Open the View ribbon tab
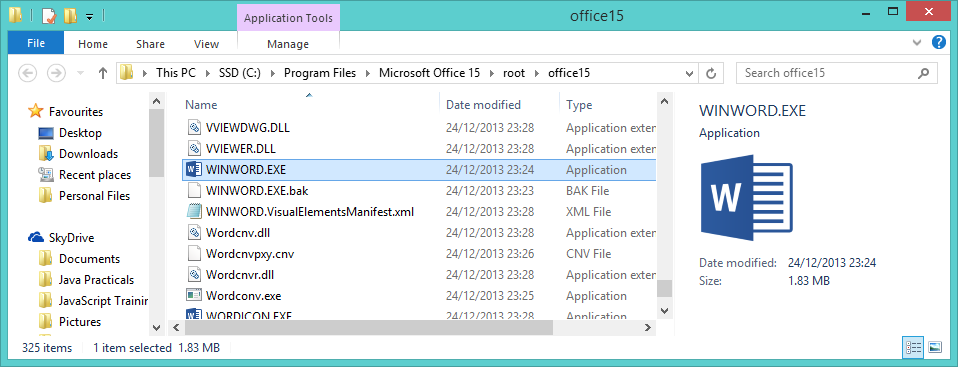 207,43
